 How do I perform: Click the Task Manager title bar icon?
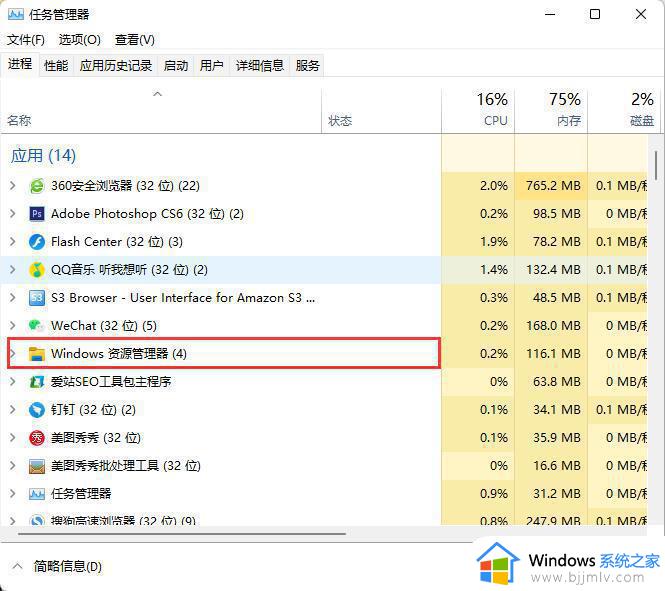tap(16, 14)
